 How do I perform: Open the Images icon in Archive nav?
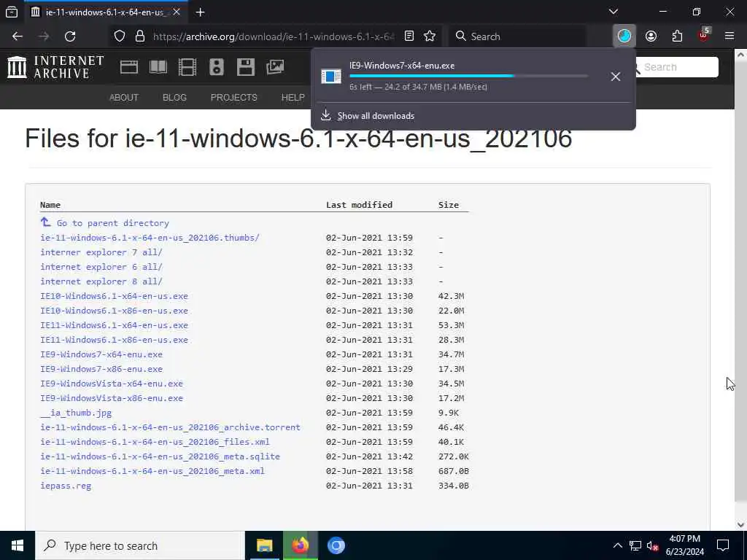(x=275, y=67)
